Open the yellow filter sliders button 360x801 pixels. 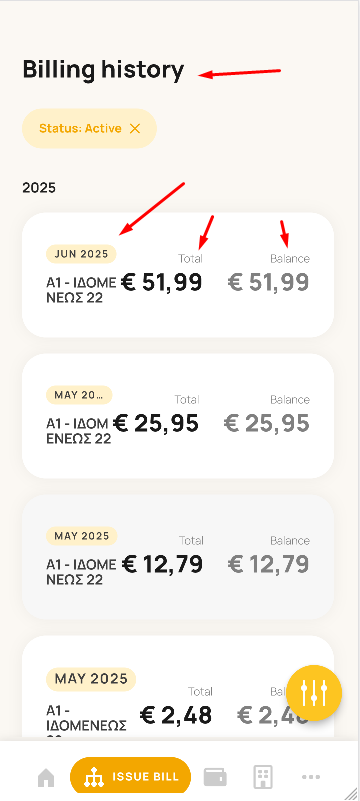[x=314, y=693]
